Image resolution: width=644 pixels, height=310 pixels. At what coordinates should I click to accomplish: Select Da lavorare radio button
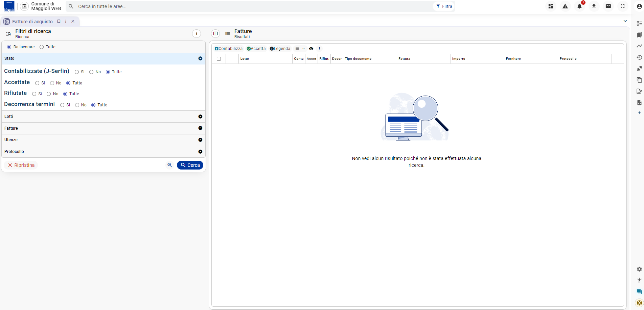click(x=9, y=47)
